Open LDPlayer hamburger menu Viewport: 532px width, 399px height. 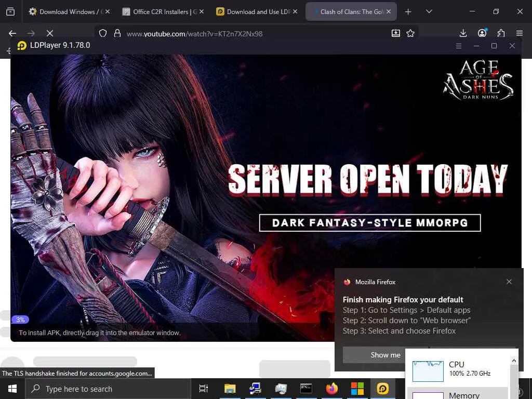pos(459,46)
